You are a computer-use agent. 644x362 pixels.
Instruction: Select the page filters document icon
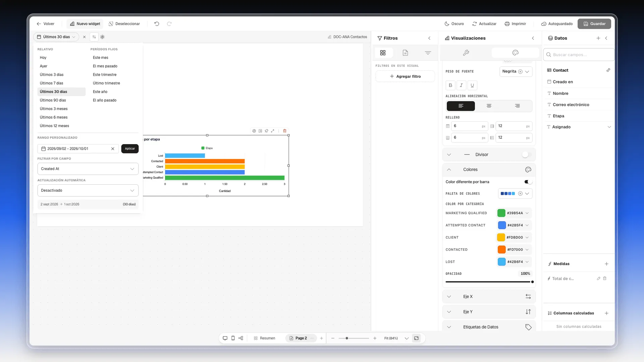(x=405, y=53)
